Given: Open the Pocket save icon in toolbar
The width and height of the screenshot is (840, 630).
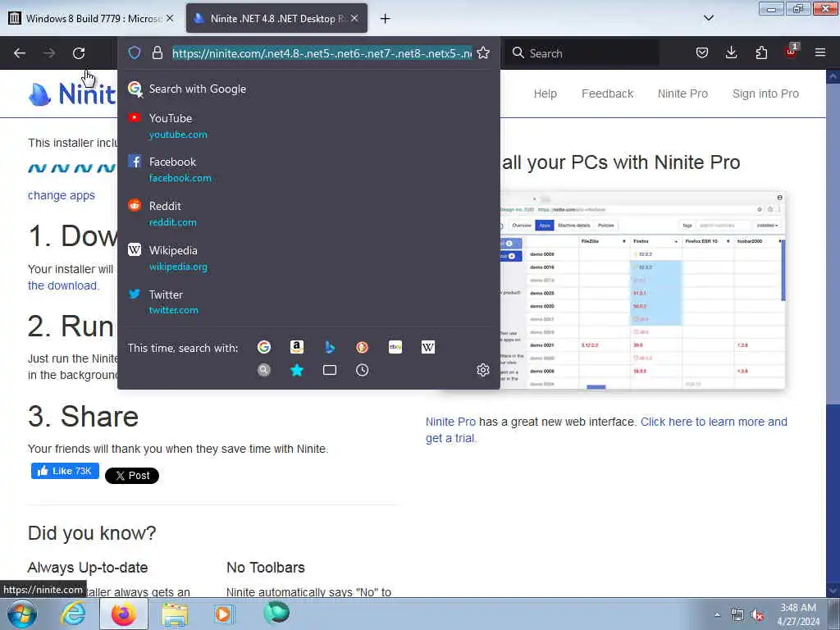Looking at the screenshot, I should [x=702, y=52].
